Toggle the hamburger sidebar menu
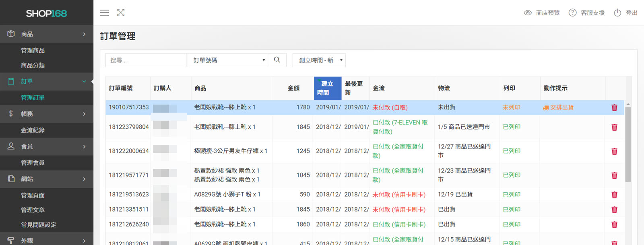644x245 pixels. pos(105,13)
